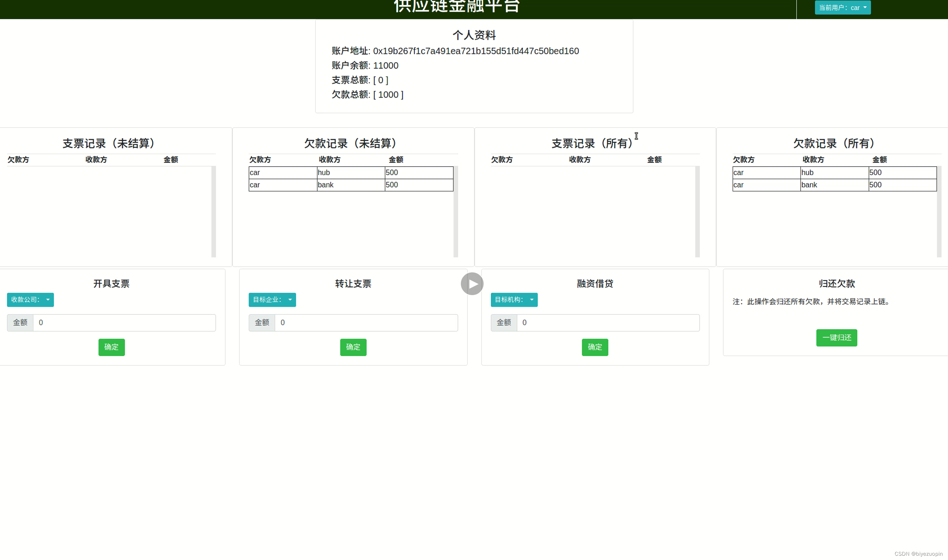Click 确定 to submit 开具支票
The height and width of the screenshot is (560, 948).
111,347
